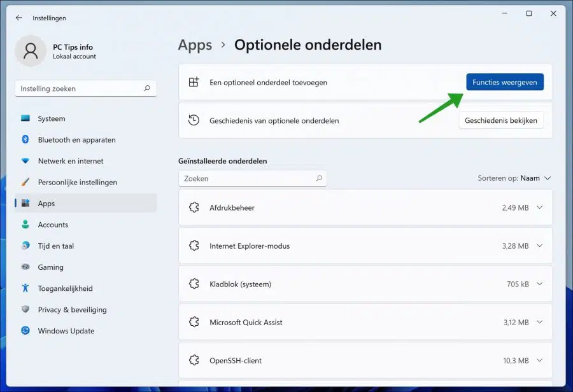Image resolution: width=573 pixels, height=392 pixels.
Task: Click the Persoonlijke instellingen brush icon
Action: pos(25,182)
